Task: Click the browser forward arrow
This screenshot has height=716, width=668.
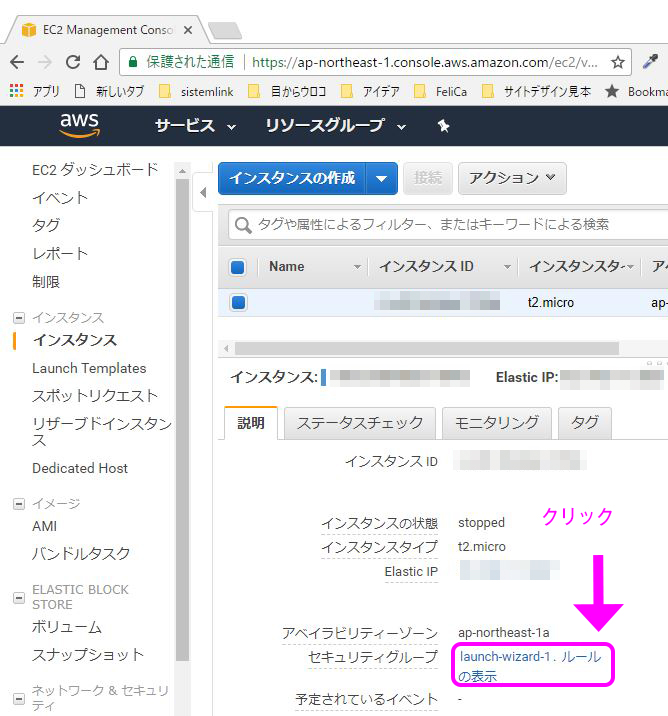Action: tap(45, 62)
